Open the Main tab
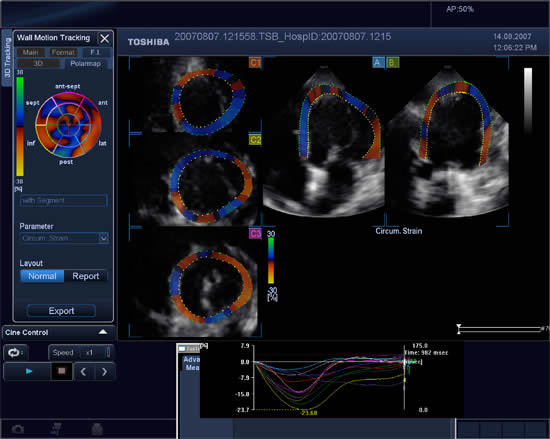 tap(31, 52)
